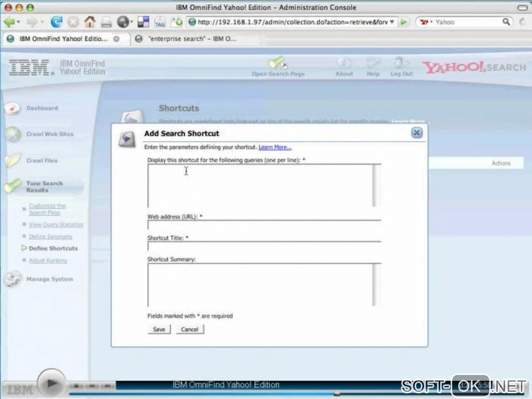
Task: Click Customize the Search Page link
Action: (47, 209)
